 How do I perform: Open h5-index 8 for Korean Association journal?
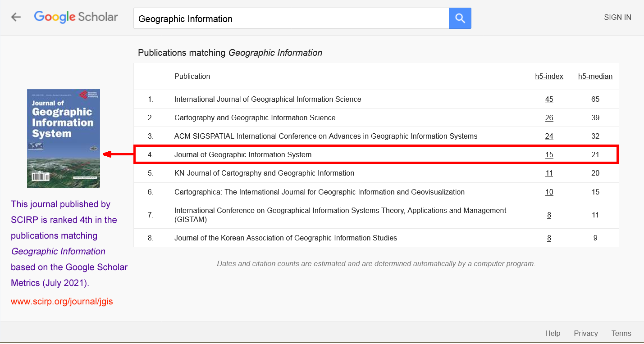549,238
